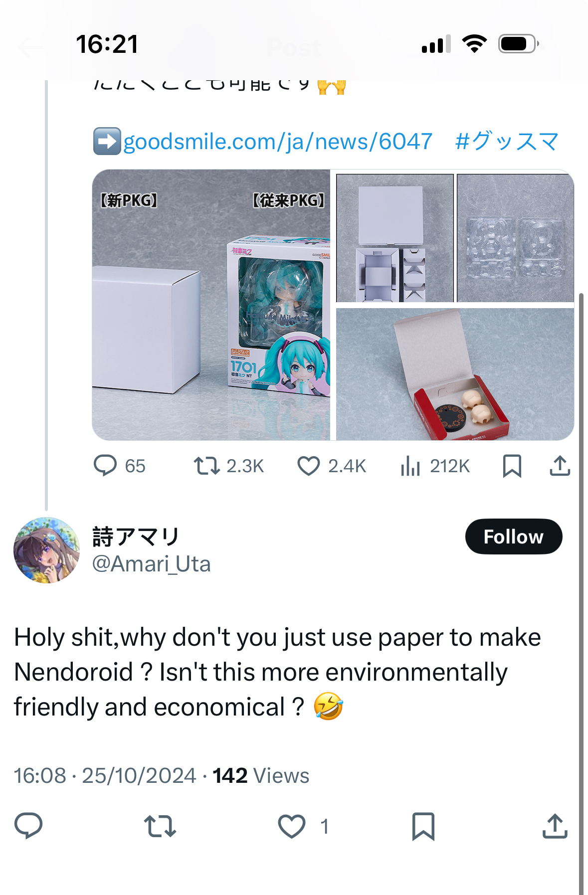Like the post with 2.4K likes

309,466
